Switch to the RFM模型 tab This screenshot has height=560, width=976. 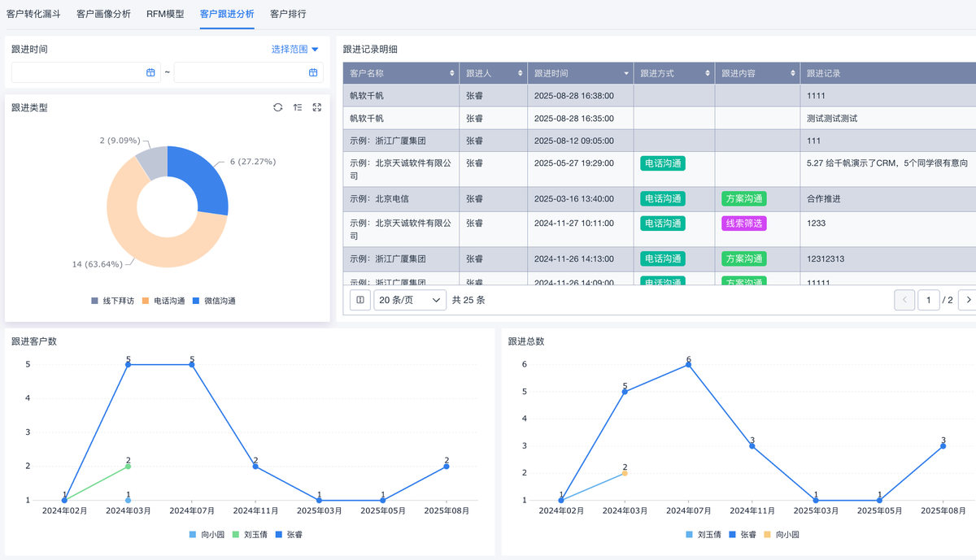pos(165,14)
